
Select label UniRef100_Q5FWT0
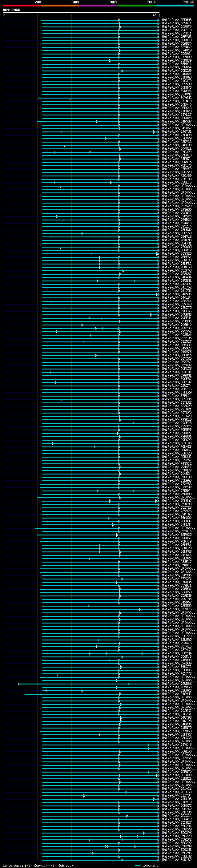tap(177, 772)
